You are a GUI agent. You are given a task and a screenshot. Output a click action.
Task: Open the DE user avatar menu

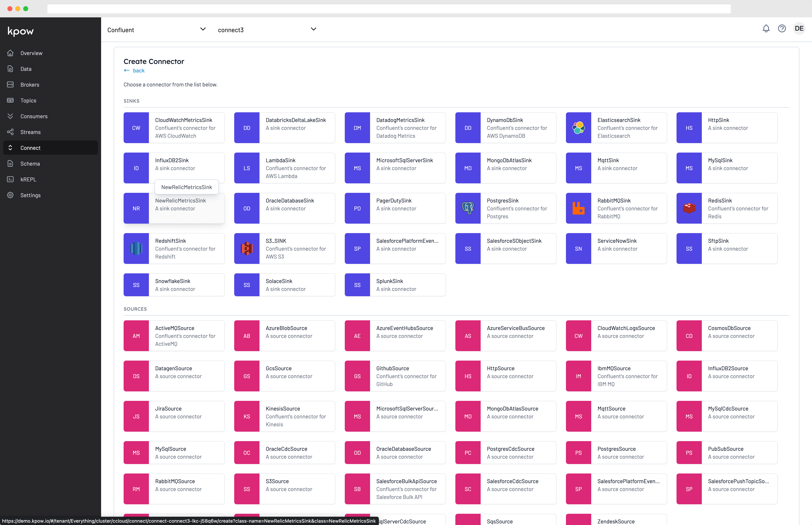pyautogui.click(x=799, y=28)
